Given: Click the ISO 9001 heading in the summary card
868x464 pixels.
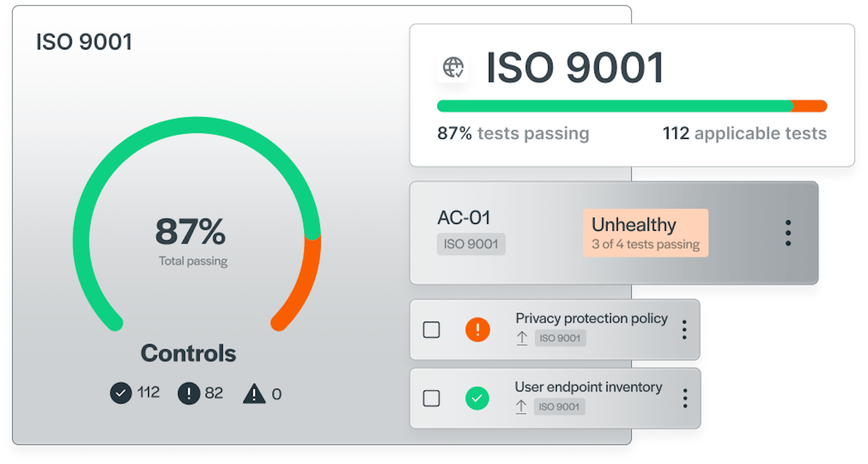Looking at the screenshot, I should pyautogui.click(x=575, y=67).
